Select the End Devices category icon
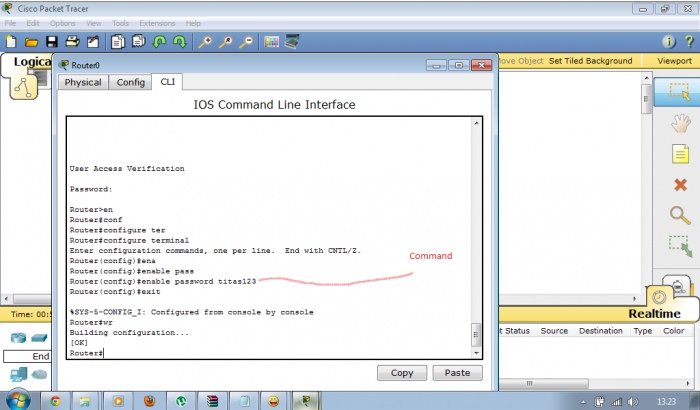The image size is (700, 410). 19,374
